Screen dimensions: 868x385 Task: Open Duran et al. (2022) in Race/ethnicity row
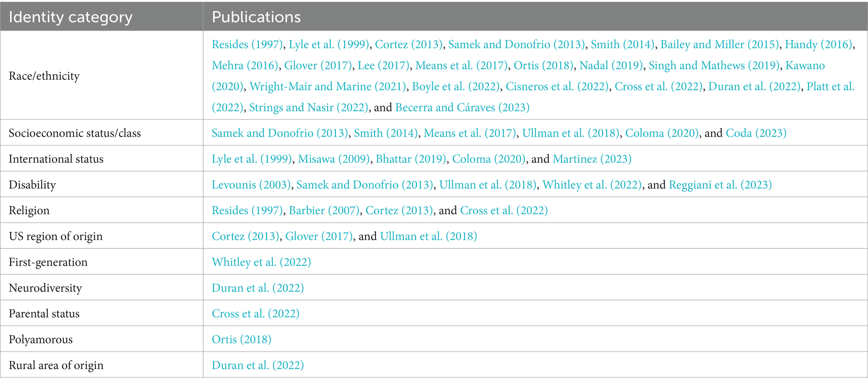coord(754,87)
